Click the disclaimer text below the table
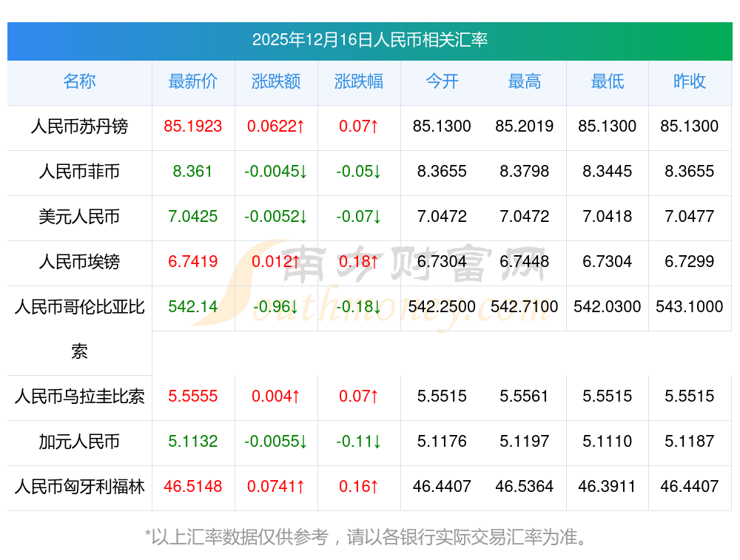This screenshot has height=560, width=740. (x=369, y=537)
